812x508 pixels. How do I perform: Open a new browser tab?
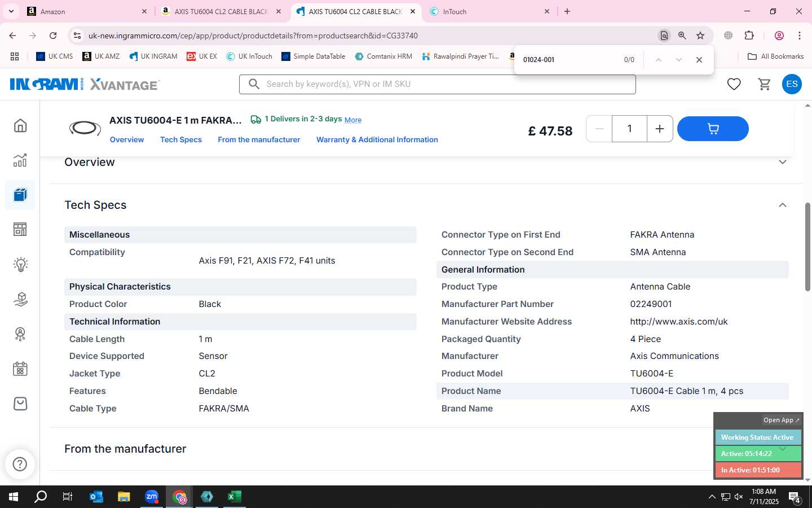coord(567,11)
